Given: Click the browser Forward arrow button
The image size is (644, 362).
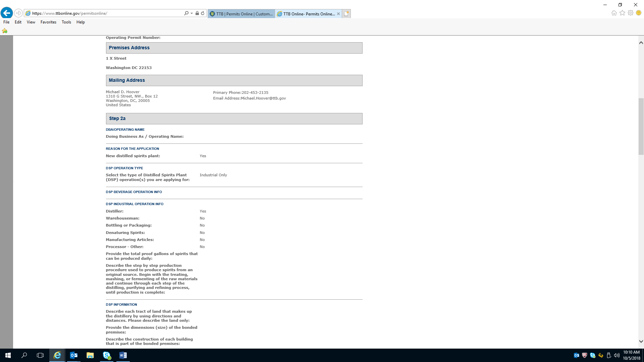Looking at the screenshot, I should [x=18, y=13].
